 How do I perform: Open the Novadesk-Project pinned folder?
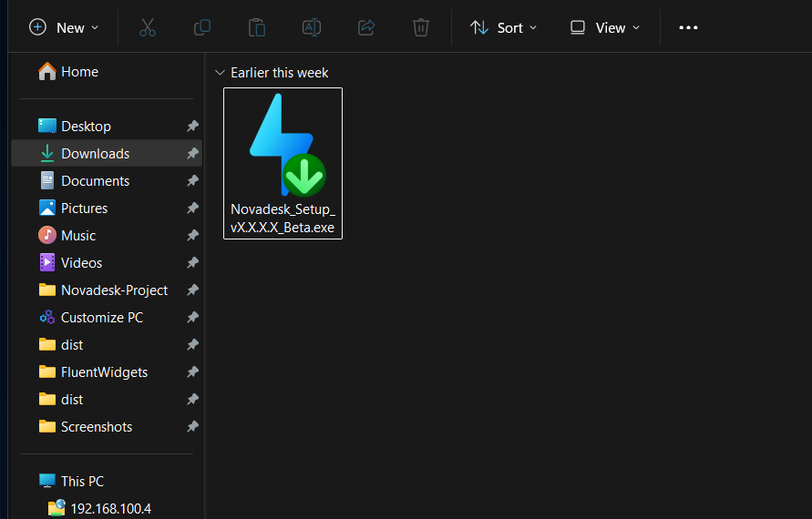click(x=107, y=290)
